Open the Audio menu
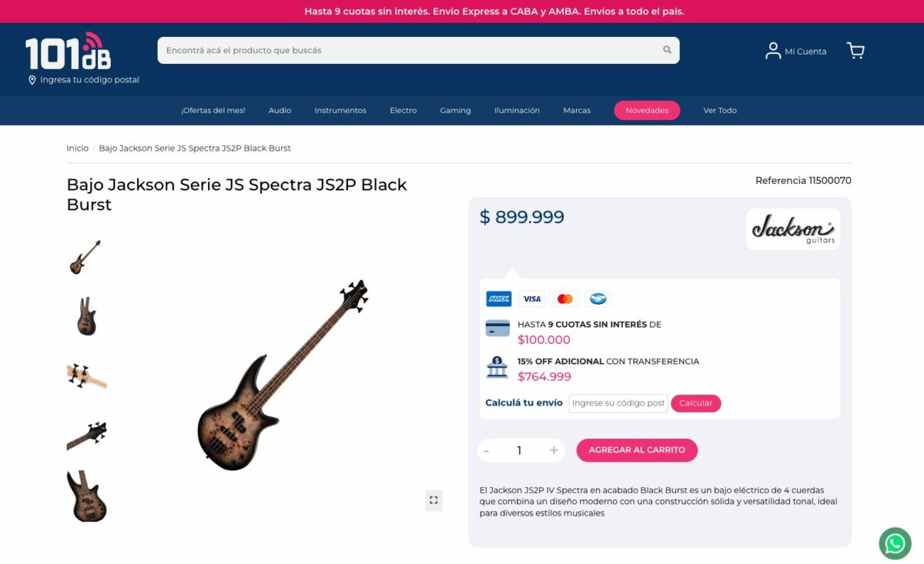The image size is (924, 564). (x=280, y=111)
